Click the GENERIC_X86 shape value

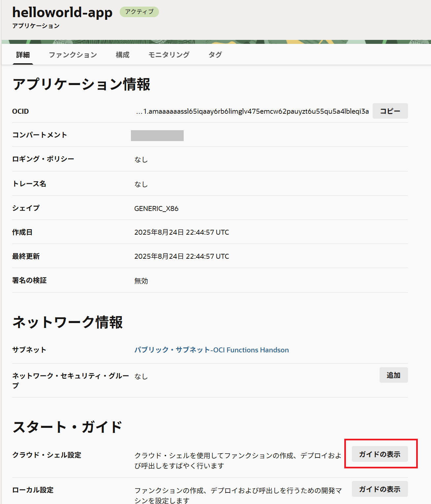click(x=156, y=209)
